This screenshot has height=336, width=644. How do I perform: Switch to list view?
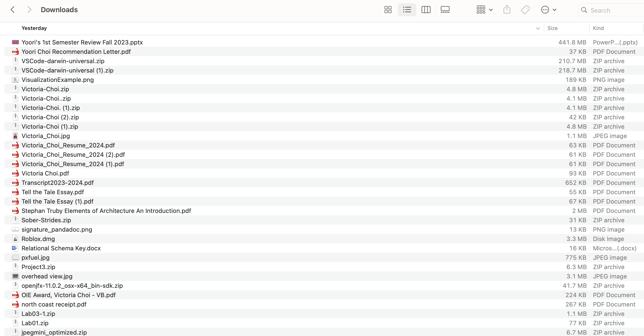click(407, 9)
